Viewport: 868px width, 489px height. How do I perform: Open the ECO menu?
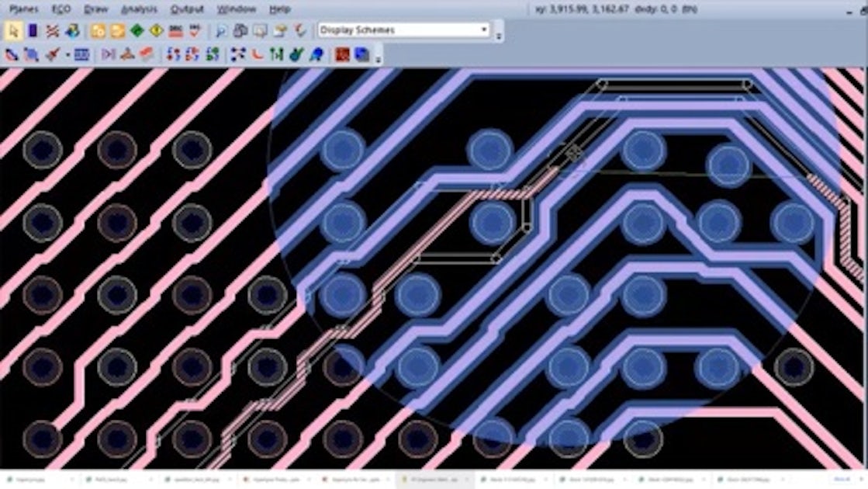coord(61,9)
